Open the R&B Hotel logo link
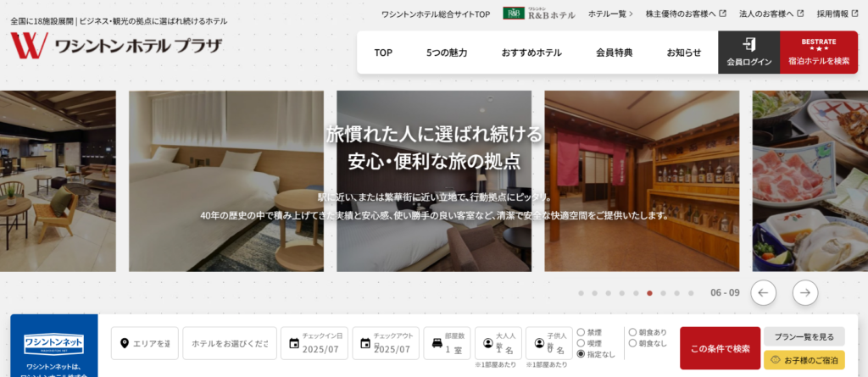868x377 pixels. click(539, 14)
